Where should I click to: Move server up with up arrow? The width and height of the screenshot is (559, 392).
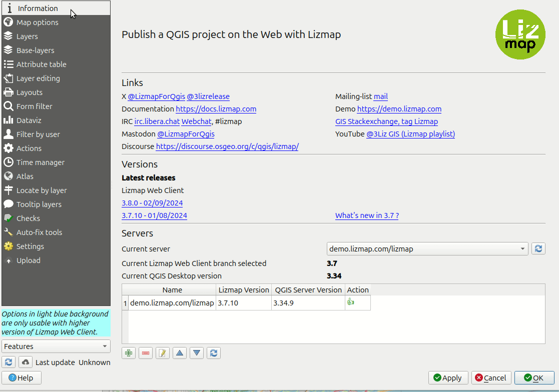tap(180, 353)
